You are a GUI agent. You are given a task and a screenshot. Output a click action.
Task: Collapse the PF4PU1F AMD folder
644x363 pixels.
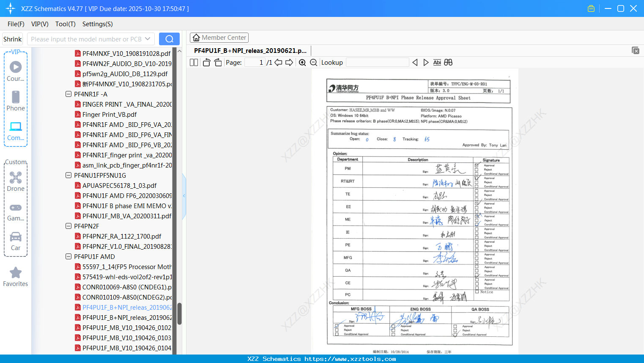(x=69, y=256)
